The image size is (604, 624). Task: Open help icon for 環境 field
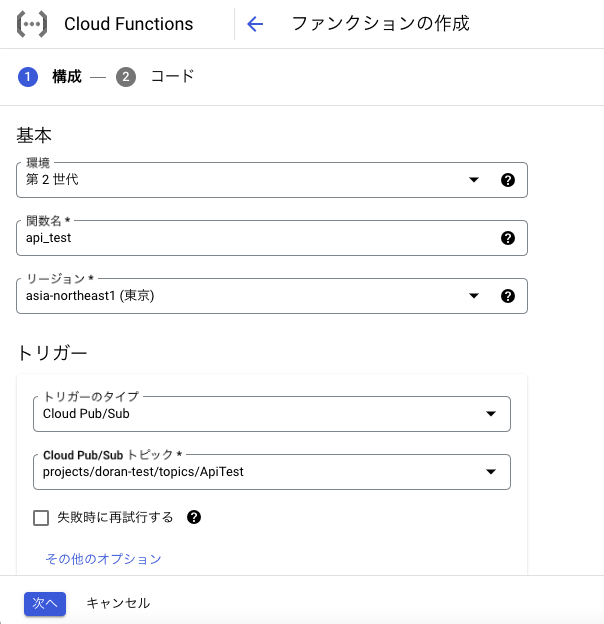508,180
